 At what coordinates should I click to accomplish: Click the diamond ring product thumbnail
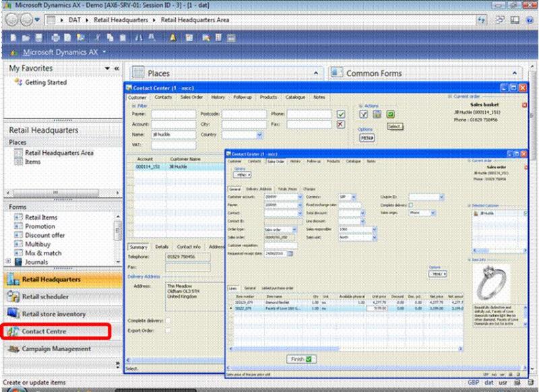click(490, 283)
